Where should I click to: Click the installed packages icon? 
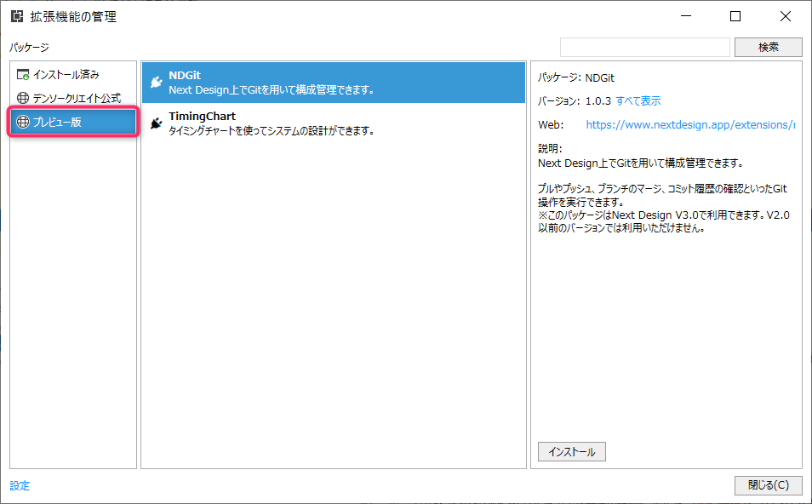coord(23,75)
